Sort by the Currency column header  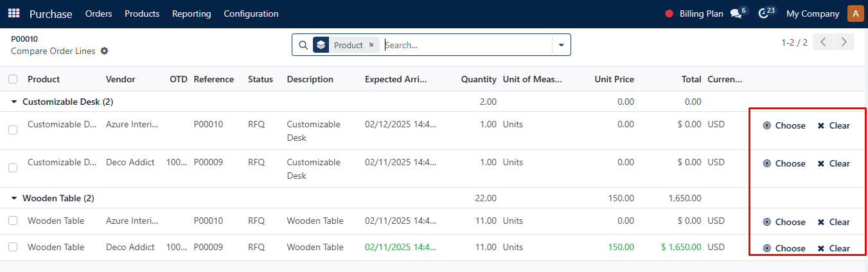click(x=725, y=79)
